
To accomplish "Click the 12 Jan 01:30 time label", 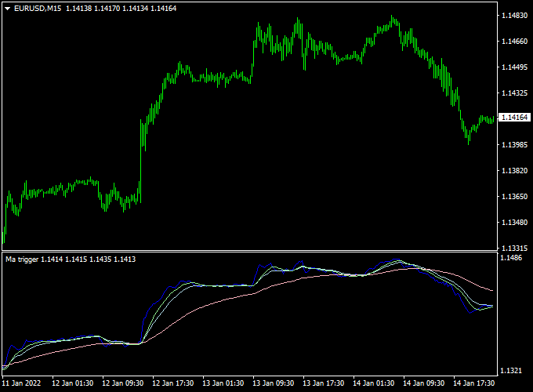I will pos(72,383).
